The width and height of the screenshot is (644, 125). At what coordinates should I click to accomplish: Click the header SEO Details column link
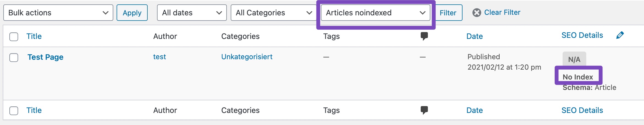click(x=582, y=35)
